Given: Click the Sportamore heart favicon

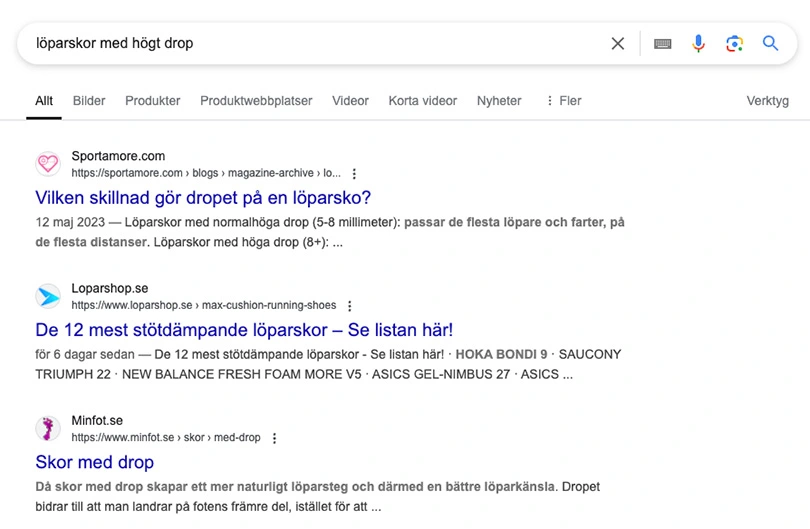Looking at the screenshot, I should pyautogui.click(x=48, y=164).
